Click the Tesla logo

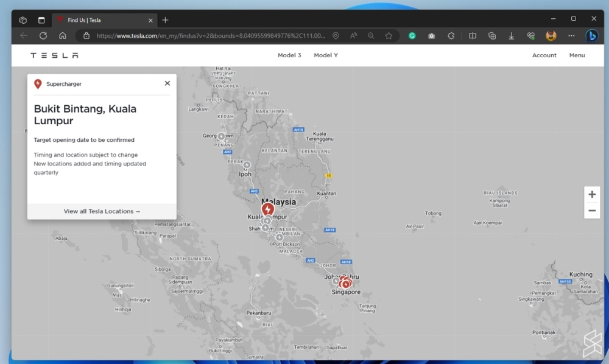pyautogui.click(x=55, y=55)
